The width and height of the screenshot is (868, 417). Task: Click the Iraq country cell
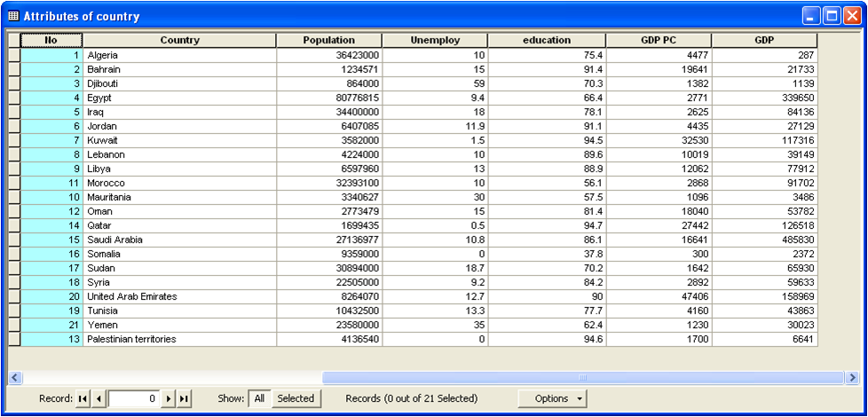coord(180,113)
